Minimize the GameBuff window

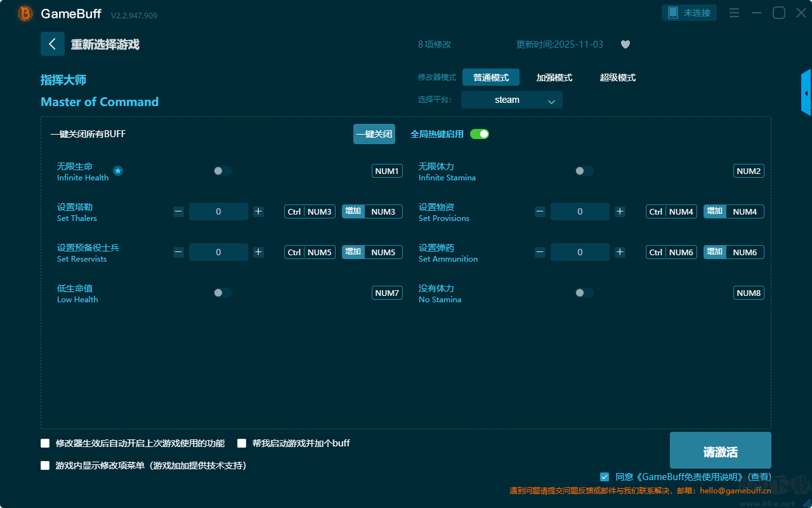click(x=756, y=13)
